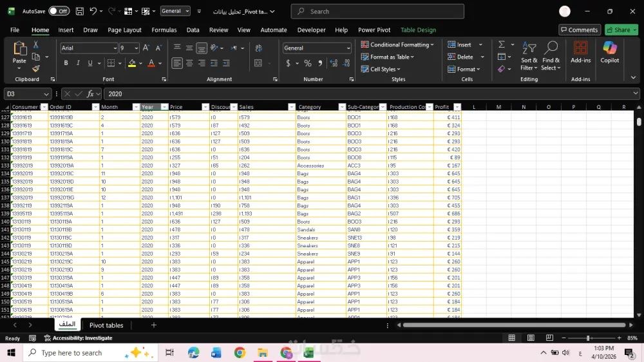Open the Add-ins gallery
The height and width of the screenshot is (362, 644).
coord(580,52)
